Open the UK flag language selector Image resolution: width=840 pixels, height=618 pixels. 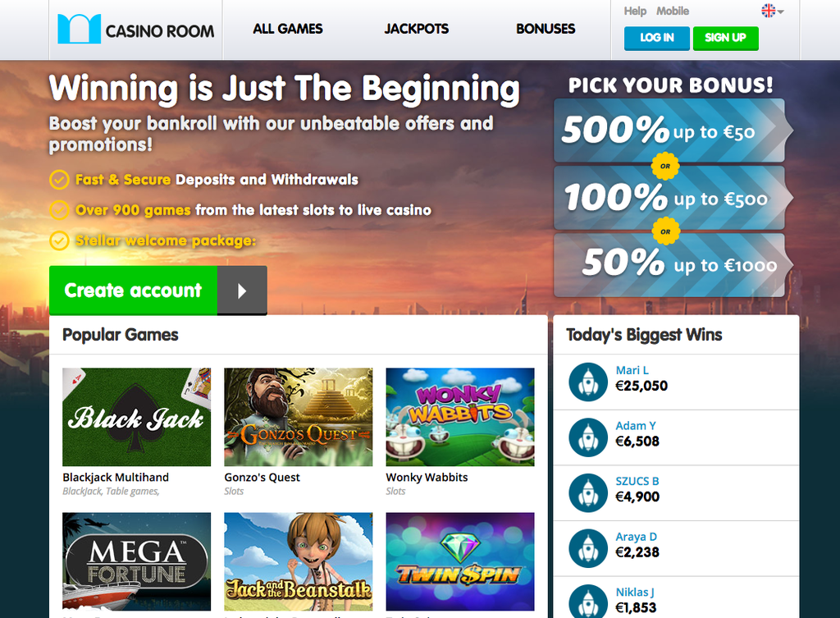[772, 10]
